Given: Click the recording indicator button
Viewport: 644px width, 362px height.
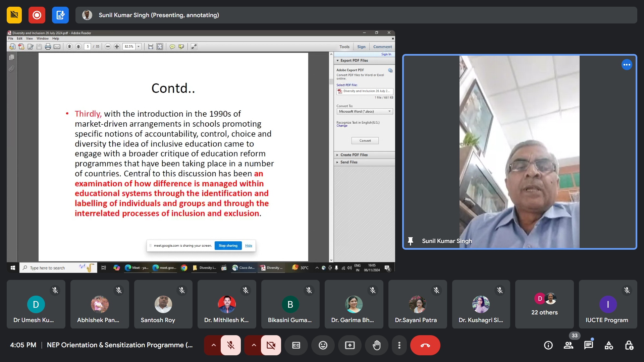Looking at the screenshot, I should [37, 15].
